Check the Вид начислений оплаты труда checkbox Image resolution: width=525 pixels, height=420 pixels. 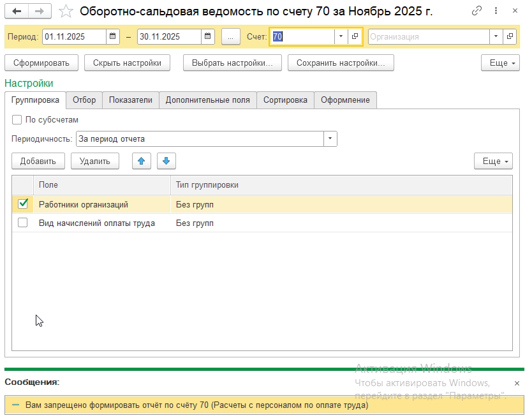(23, 223)
